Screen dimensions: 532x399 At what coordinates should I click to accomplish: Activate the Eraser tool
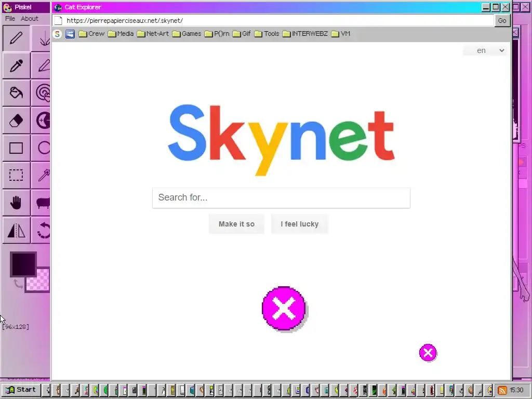[x=16, y=121]
